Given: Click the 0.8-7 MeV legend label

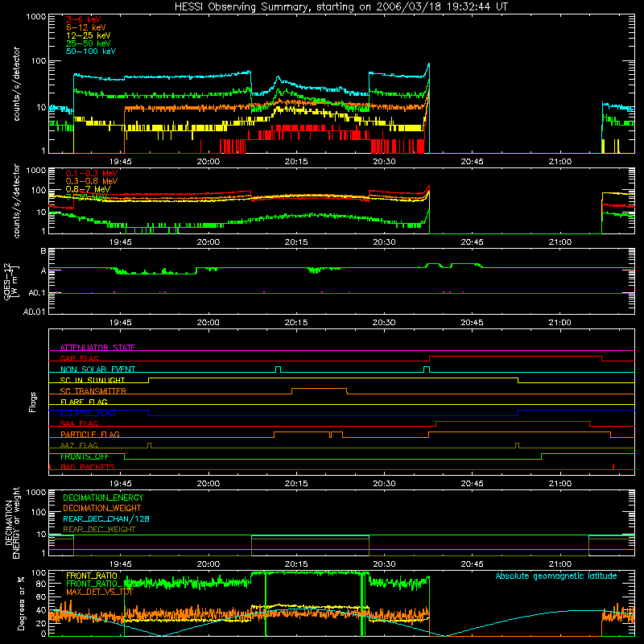Looking at the screenshot, I should coord(88,189).
